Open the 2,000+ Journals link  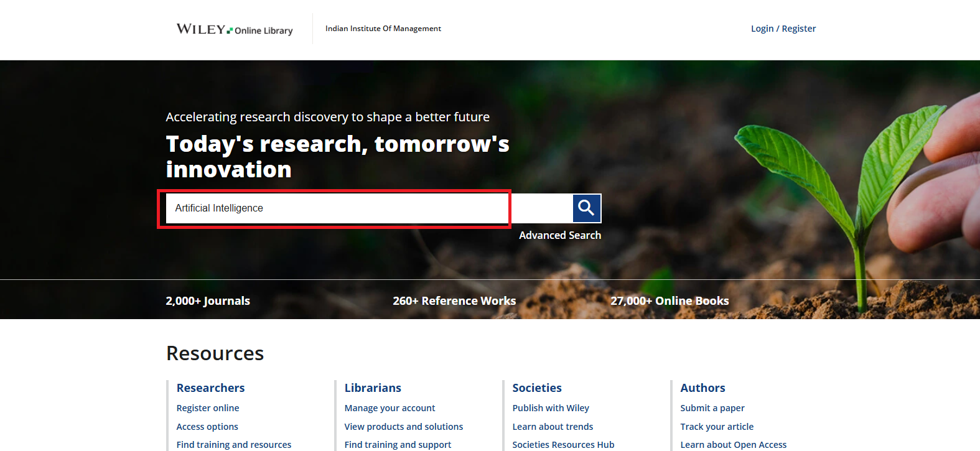(x=208, y=301)
